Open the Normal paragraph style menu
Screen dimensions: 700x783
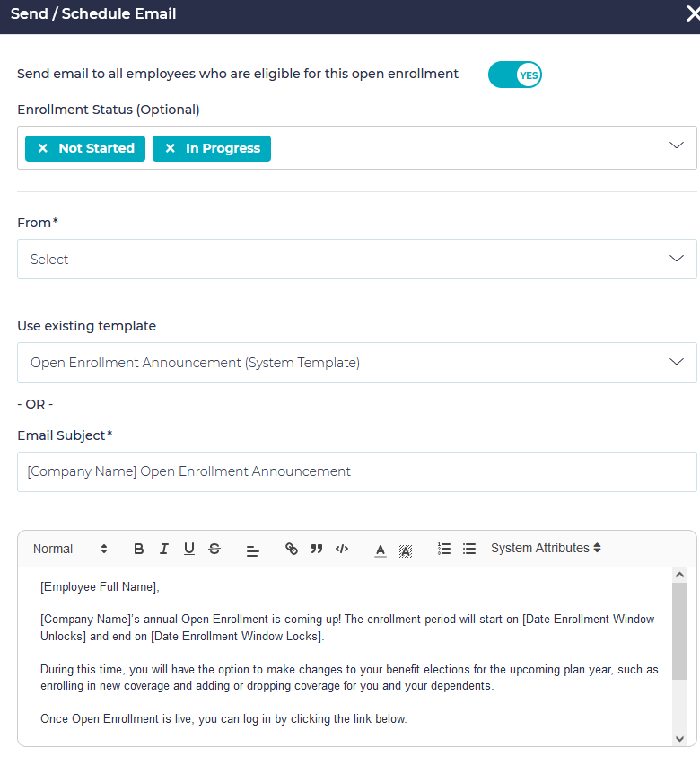(67, 548)
